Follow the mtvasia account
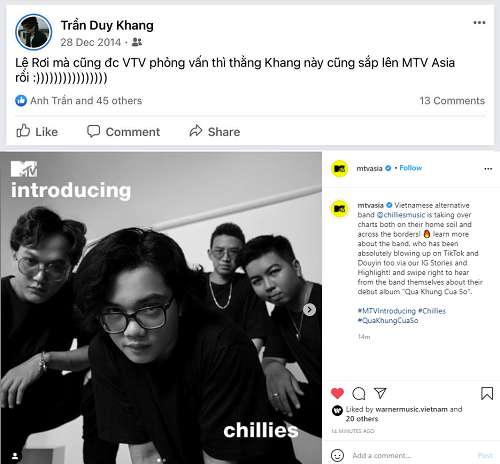 [x=411, y=168]
